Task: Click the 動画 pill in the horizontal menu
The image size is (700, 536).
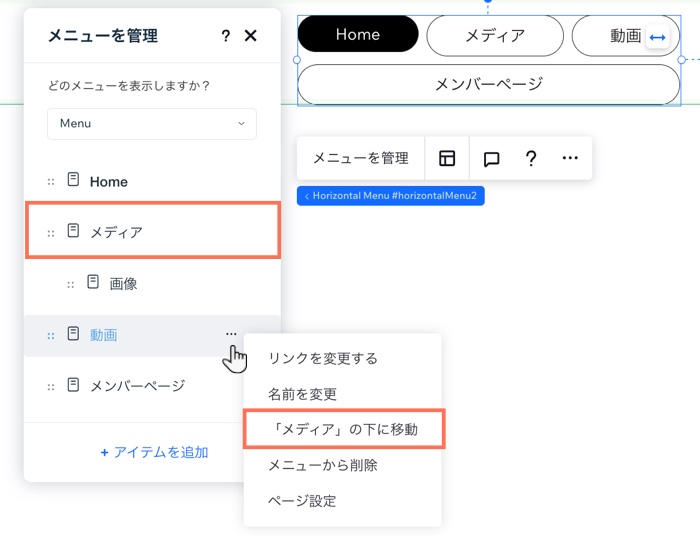Action: pyautogui.click(x=625, y=36)
